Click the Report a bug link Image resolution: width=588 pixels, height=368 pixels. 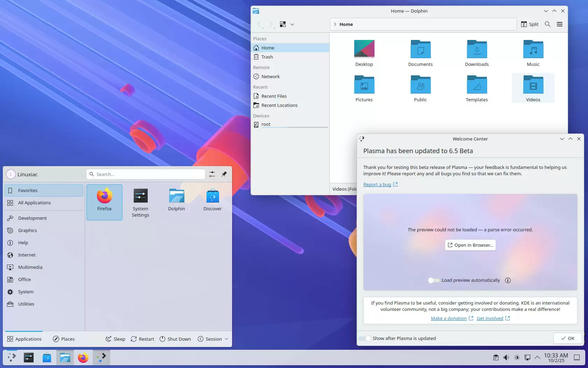377,185
